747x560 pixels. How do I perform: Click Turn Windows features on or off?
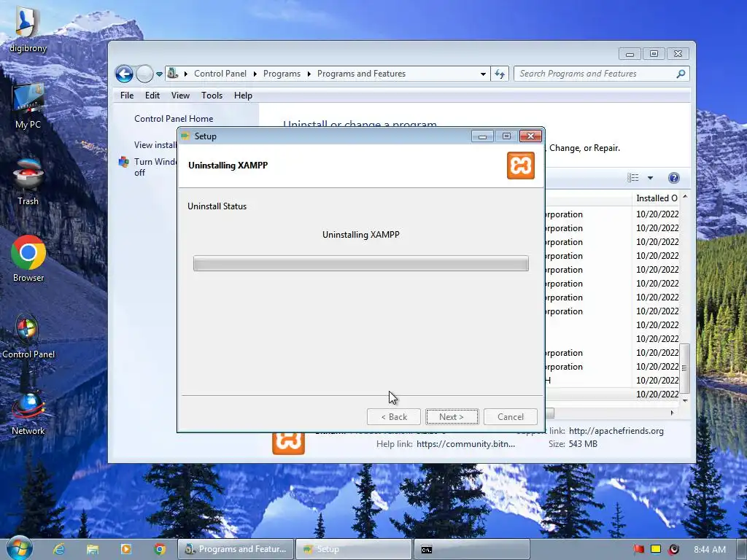point(155,167)
